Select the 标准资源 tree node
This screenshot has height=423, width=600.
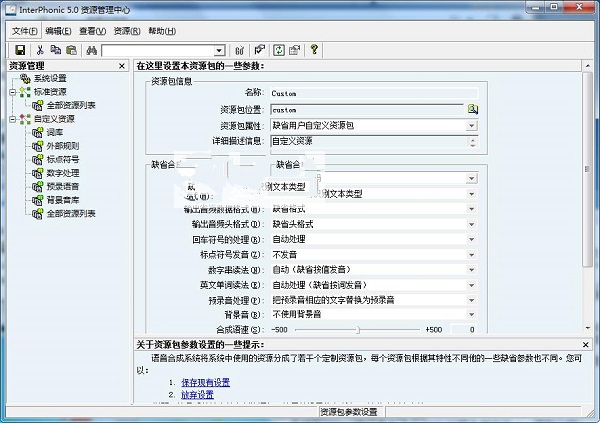tap(50, 92)
